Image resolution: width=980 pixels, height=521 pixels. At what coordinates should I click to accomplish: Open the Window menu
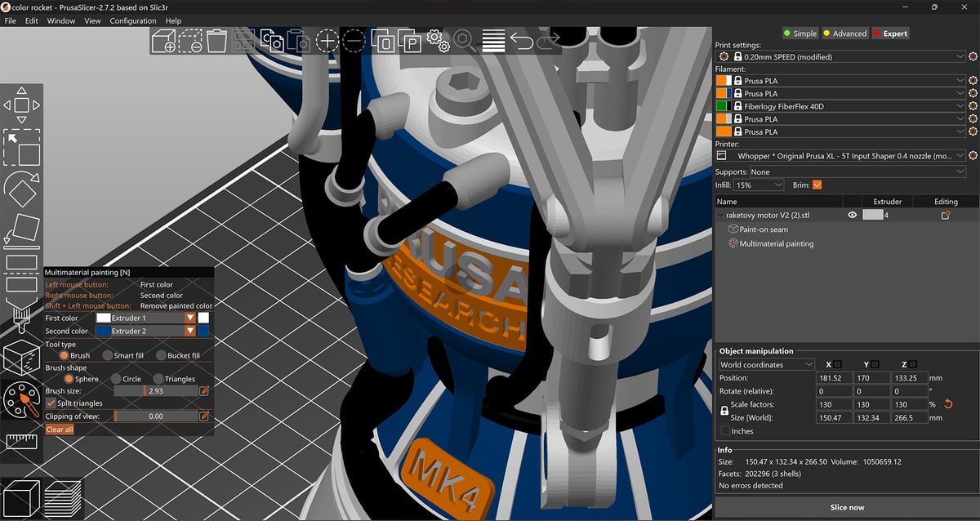61,20
